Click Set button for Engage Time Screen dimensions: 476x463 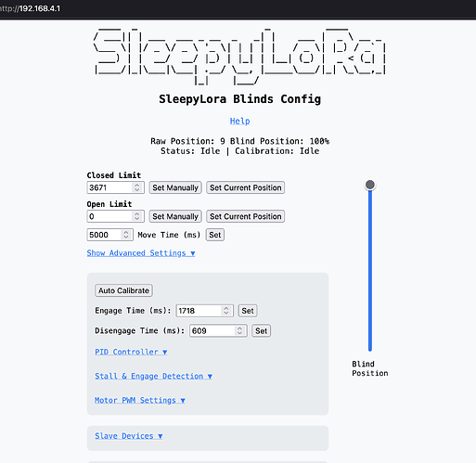coord(248,311)
